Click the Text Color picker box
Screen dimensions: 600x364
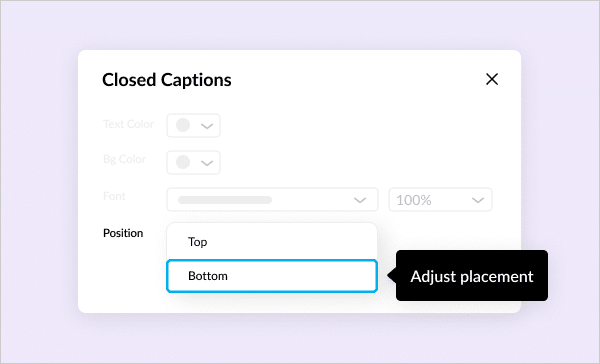[x=193, y=125]
